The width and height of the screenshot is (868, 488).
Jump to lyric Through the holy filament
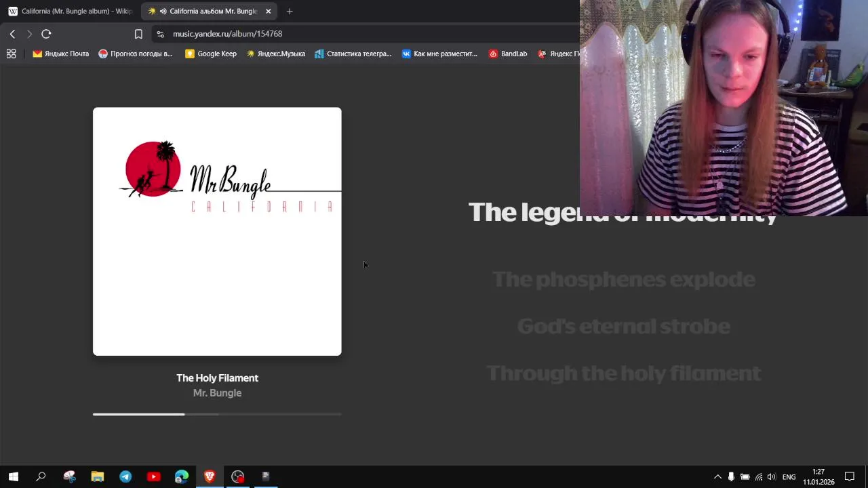[624, 373]
